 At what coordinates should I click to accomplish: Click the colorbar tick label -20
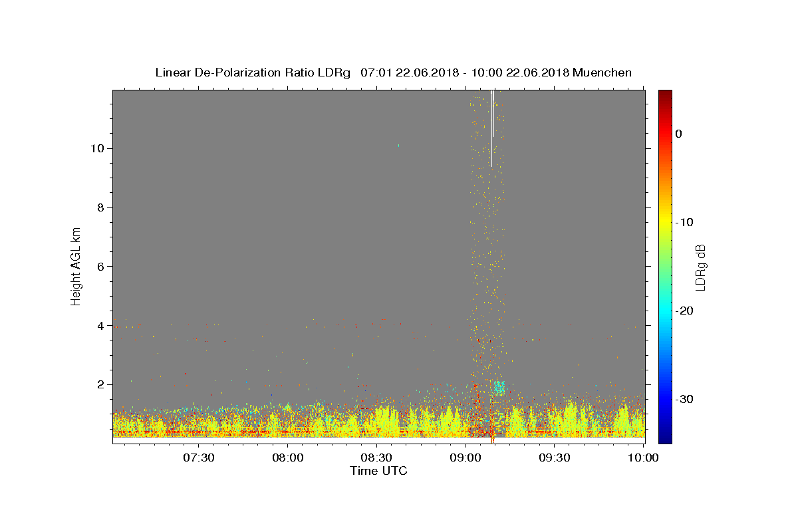(684, 311)
